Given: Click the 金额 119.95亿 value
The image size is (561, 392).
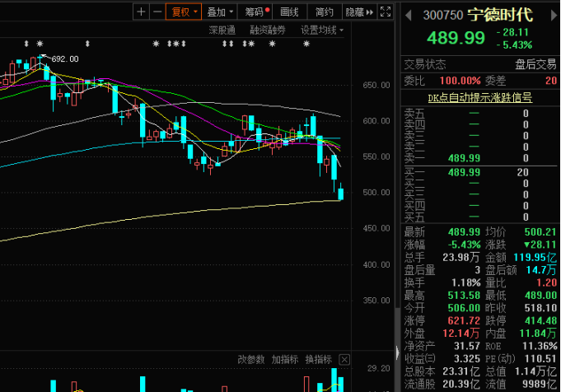Looking at the screenshot, I should coord(535,258).
